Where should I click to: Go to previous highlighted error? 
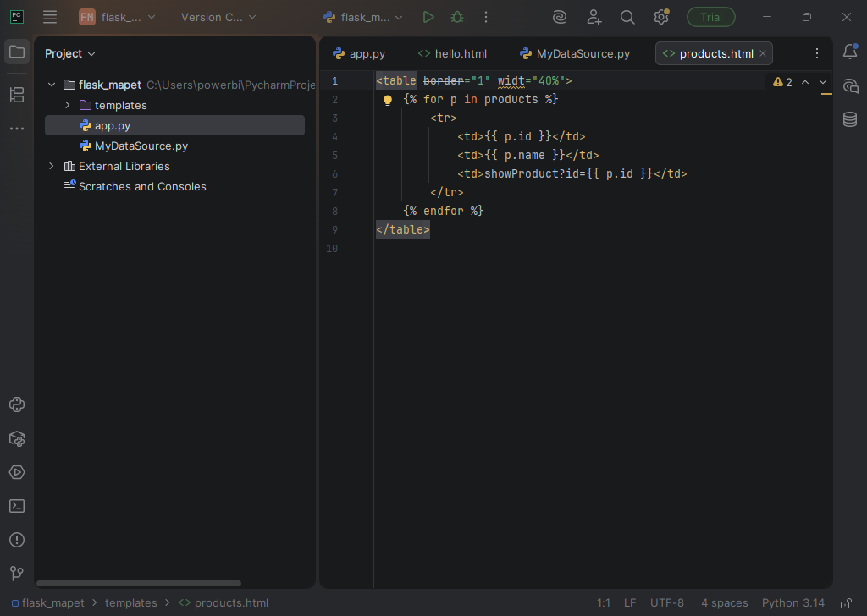(x=805, y=82)
